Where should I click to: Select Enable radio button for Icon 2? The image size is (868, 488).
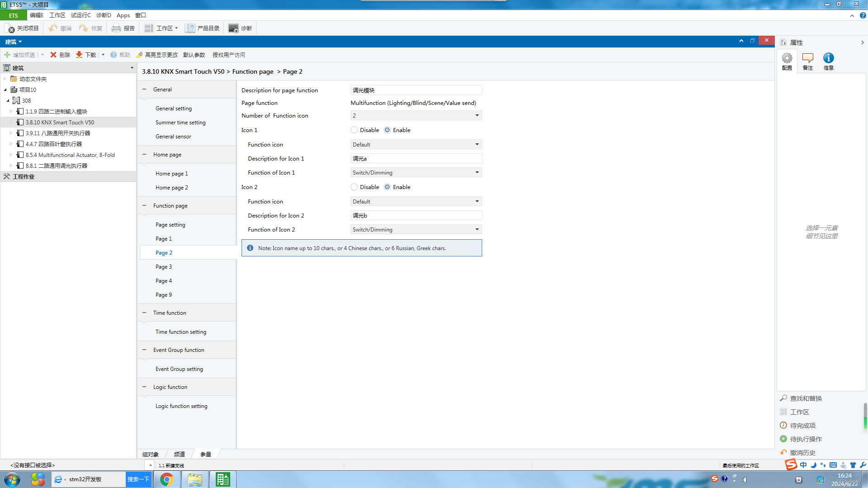pos(387,187)
